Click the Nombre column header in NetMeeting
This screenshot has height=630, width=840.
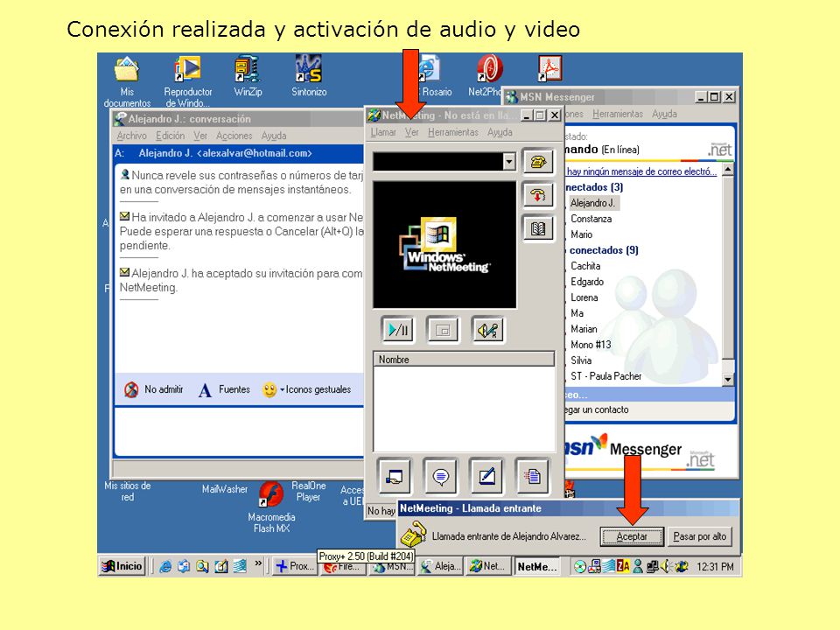click(x=464, y=359)
